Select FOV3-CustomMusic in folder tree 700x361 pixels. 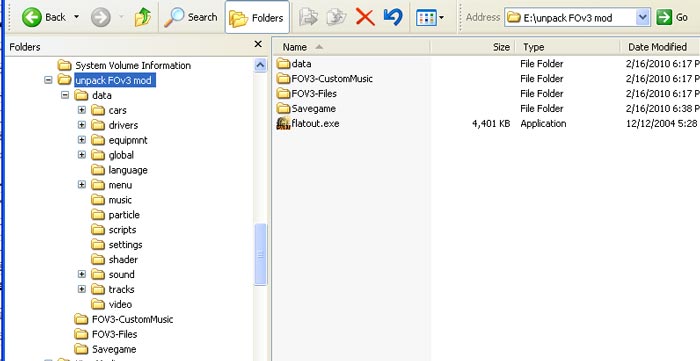(133, 319)
